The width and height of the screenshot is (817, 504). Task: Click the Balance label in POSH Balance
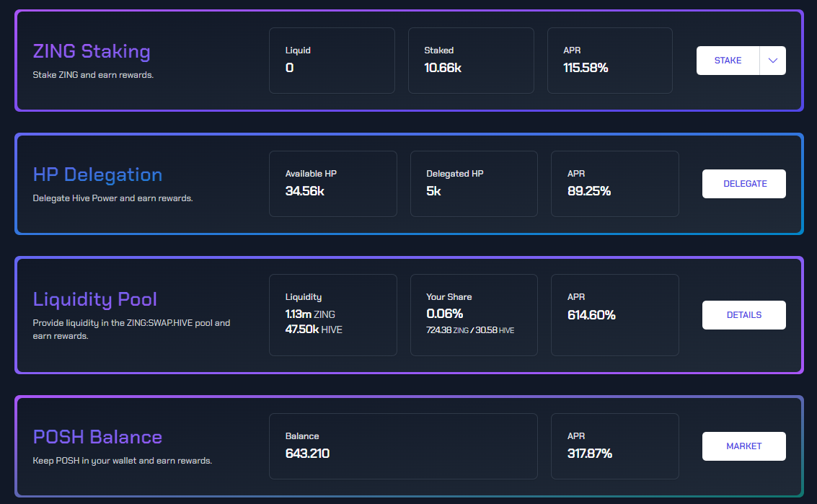click(302, 436)
